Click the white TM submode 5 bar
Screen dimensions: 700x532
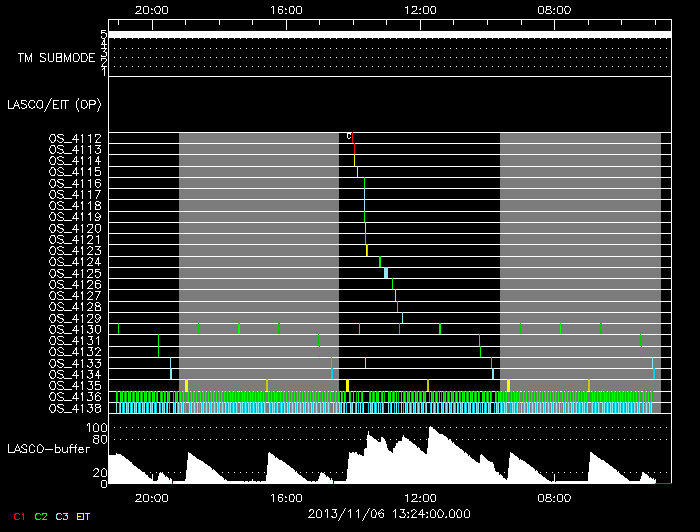click(390, 35)
